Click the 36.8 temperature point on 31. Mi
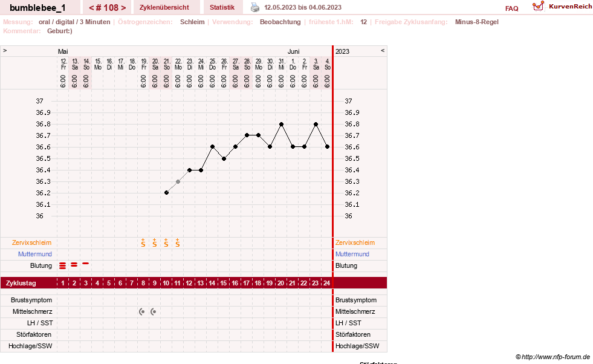The width and height of the screenshot is (593, 364). [x=281, y=124]
